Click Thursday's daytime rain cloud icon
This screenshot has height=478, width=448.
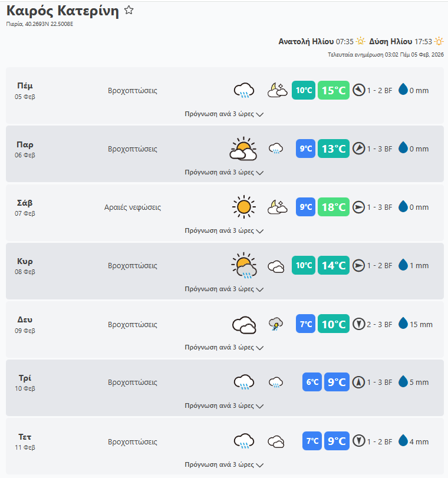click(243, 90)
